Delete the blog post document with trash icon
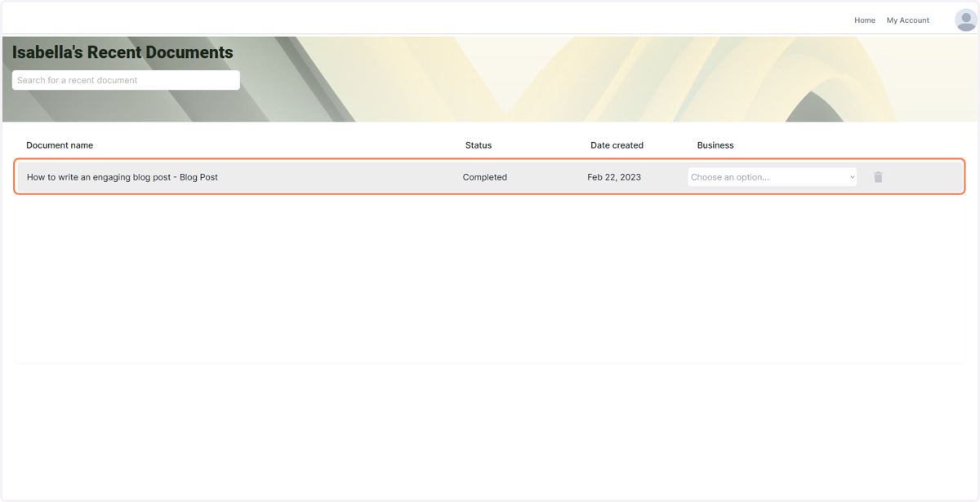 (x=878, y=177)
